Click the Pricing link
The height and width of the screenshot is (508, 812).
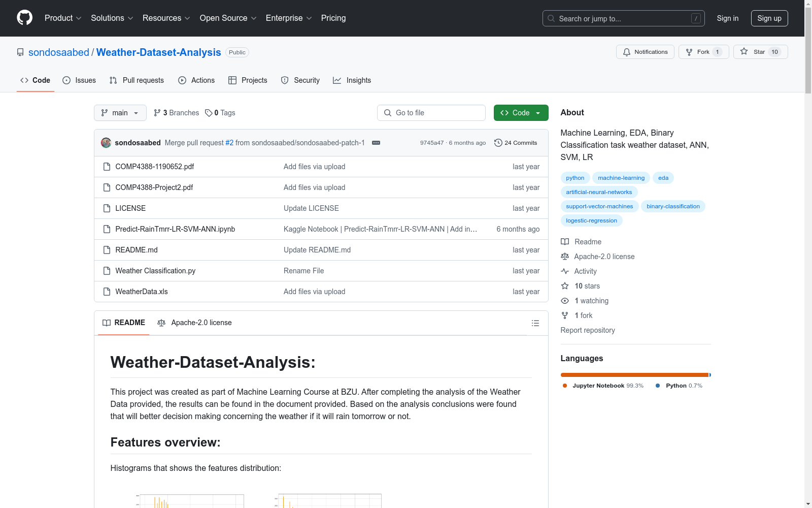click(333, 18)
